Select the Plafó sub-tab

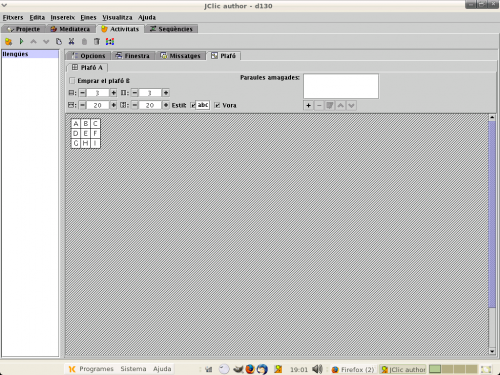click(x=224, y=56)
